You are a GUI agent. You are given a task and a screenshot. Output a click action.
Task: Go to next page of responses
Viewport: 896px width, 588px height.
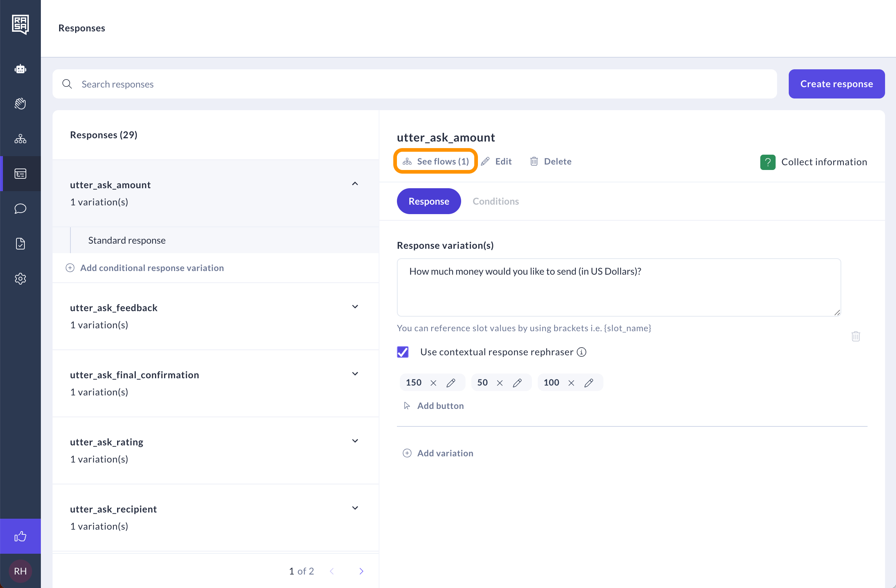point(361,571)
